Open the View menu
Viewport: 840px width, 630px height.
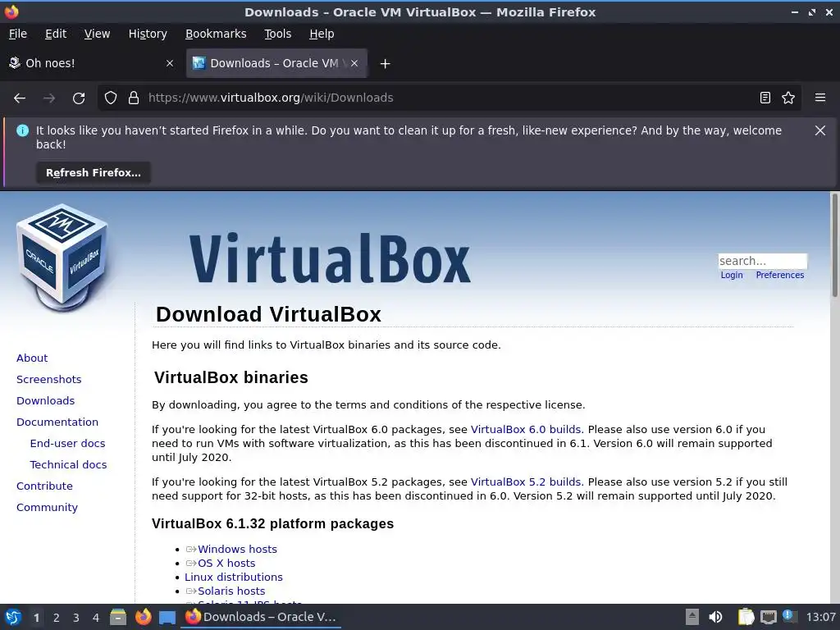(97, 34)
